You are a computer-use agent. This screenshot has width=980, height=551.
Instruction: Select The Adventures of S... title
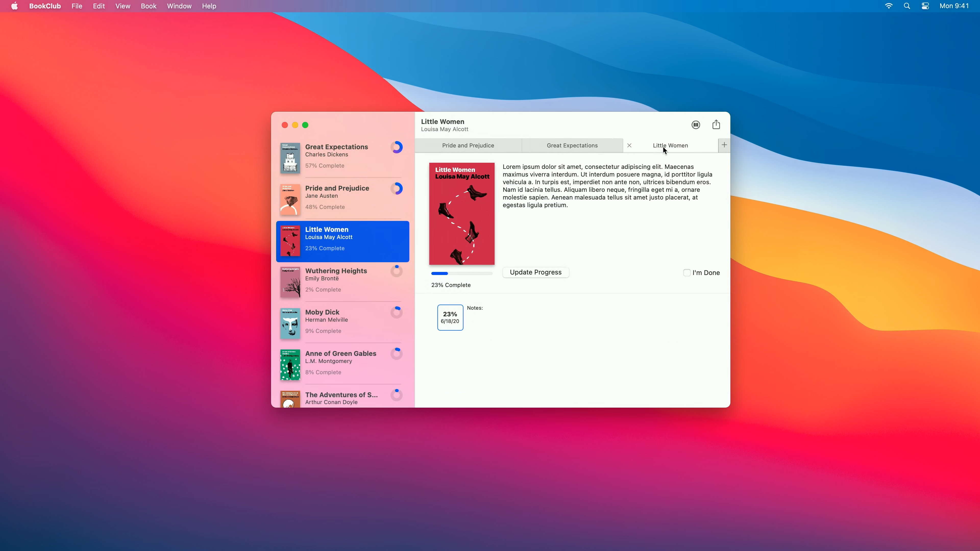[x=341, y=395]
